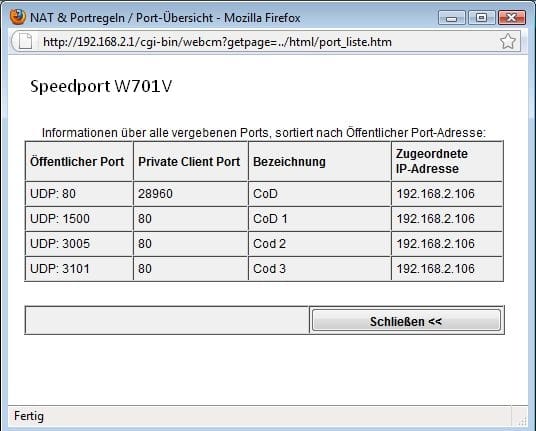The width and height of the screenshot is (536, 431).
Task: Bookmark this page with the star icon
Action: [508, 42]
